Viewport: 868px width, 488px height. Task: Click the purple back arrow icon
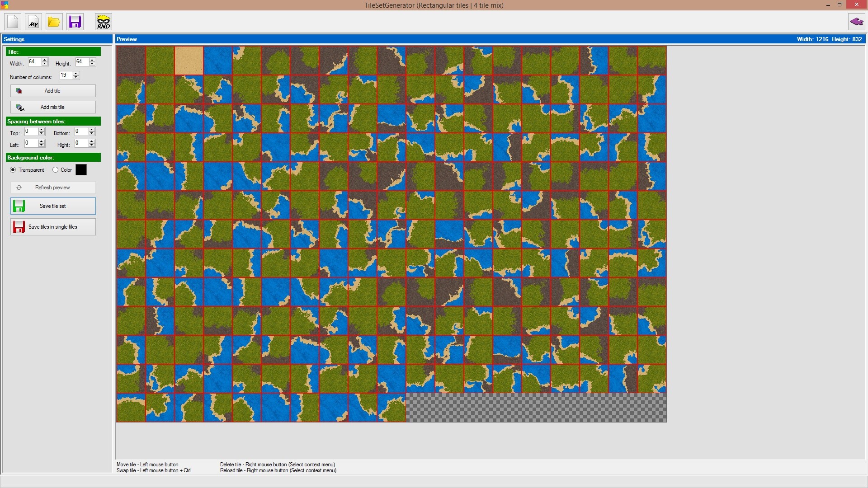pyautogui.click(x=856, y=22)
